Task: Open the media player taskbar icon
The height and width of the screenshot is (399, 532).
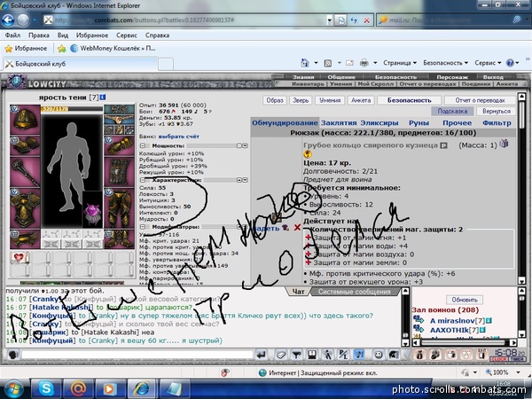Action: click(x=110, y=388)
